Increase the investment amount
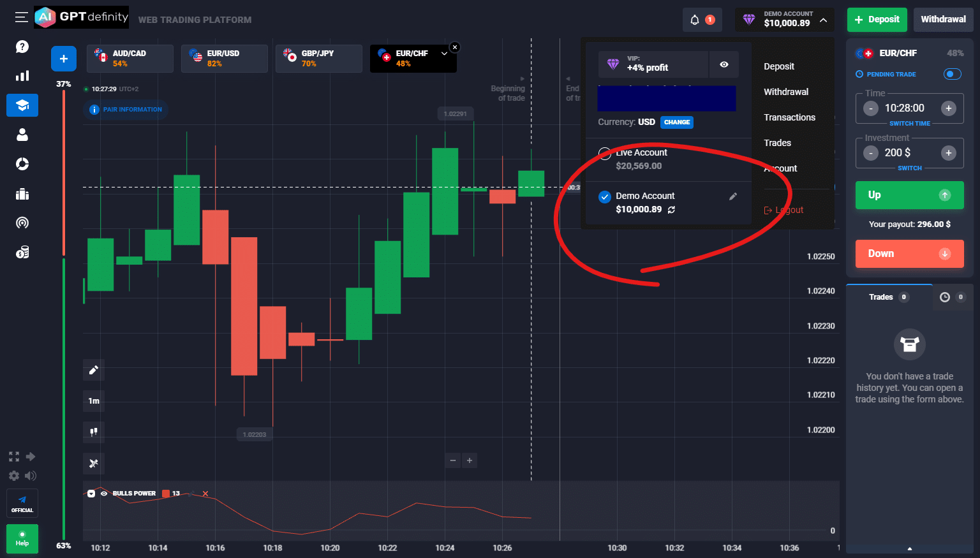Image resolution: width=980 pixels, height=558 pixels. pyautogui.click(x=949, y=153)
